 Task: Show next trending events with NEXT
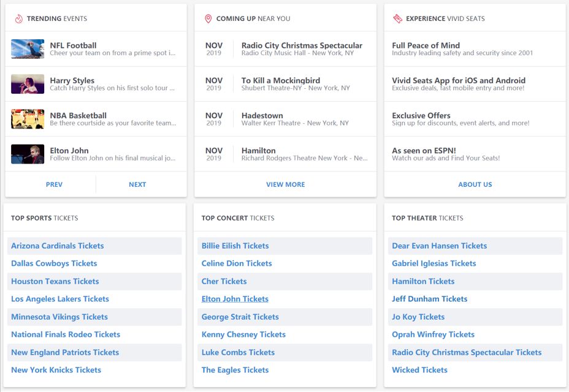[x=137, y=184]
